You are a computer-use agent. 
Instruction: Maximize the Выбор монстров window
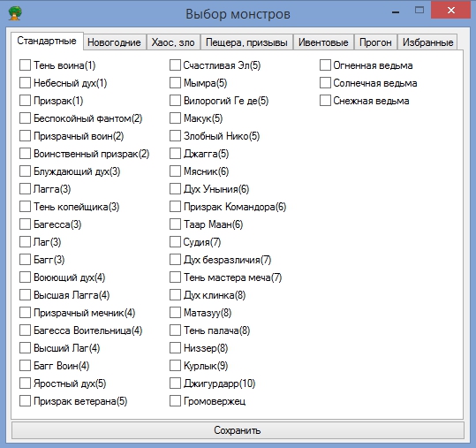tap(419, 10)
